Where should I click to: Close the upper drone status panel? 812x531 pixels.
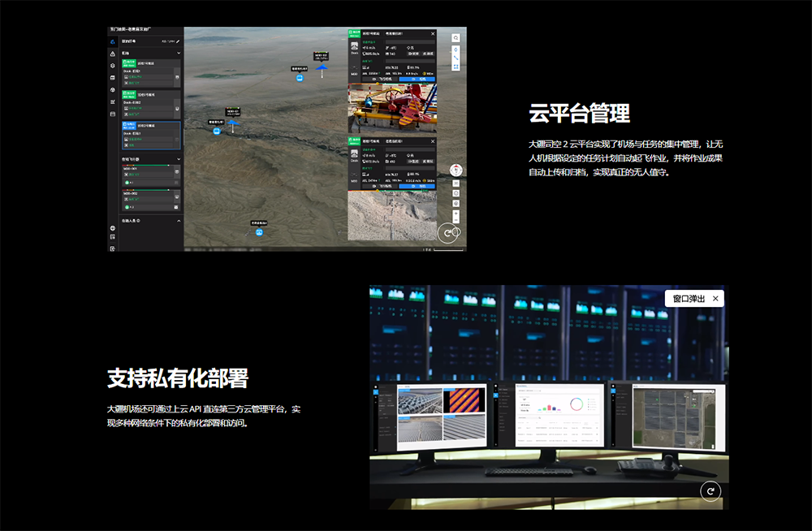(x=433, y=34)
